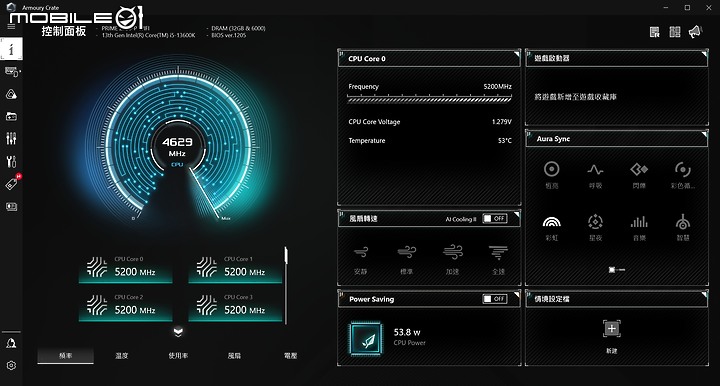Open Aura Sync triangle icon in sidebar

pyautogui.click(x=11, y=94)
